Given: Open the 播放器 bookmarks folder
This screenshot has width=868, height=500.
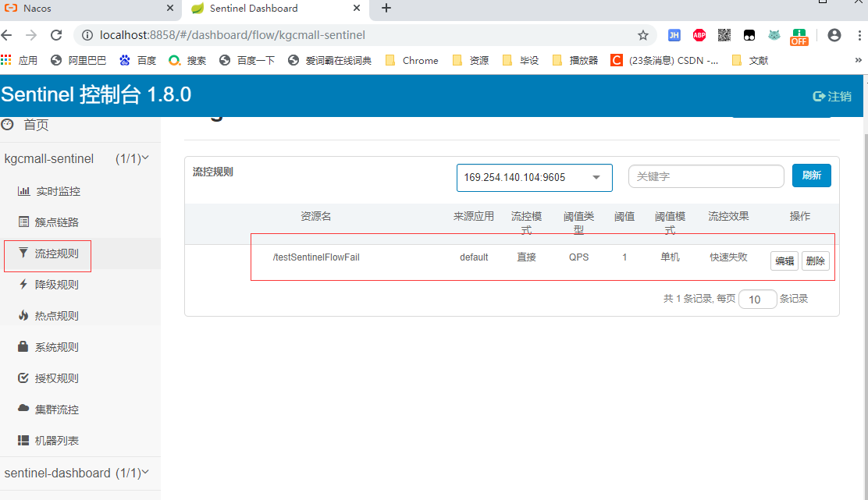Looking at the screenshot, I should point(575,60).
